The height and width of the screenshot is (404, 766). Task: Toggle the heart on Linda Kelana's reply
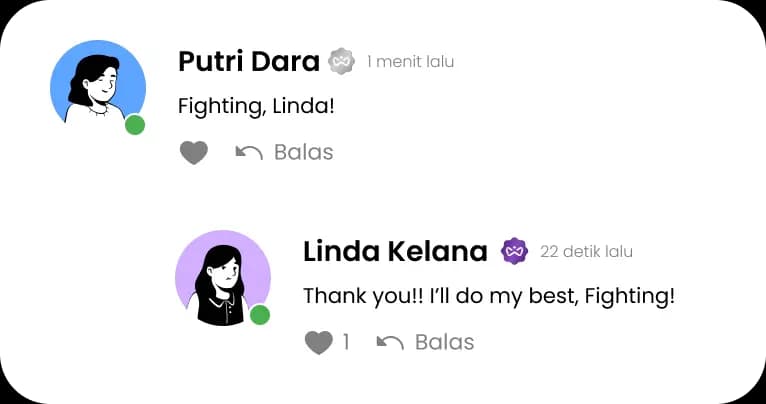(318, 342)
